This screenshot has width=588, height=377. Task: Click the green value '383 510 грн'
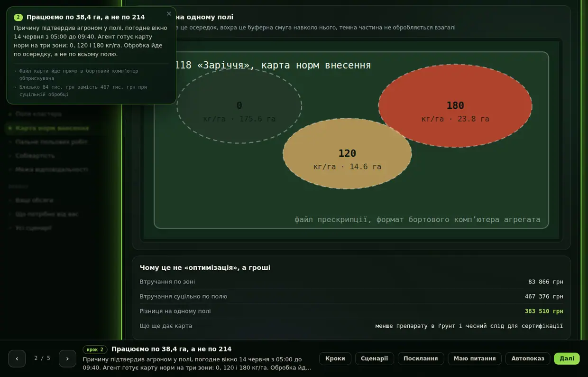pos(544,311)
